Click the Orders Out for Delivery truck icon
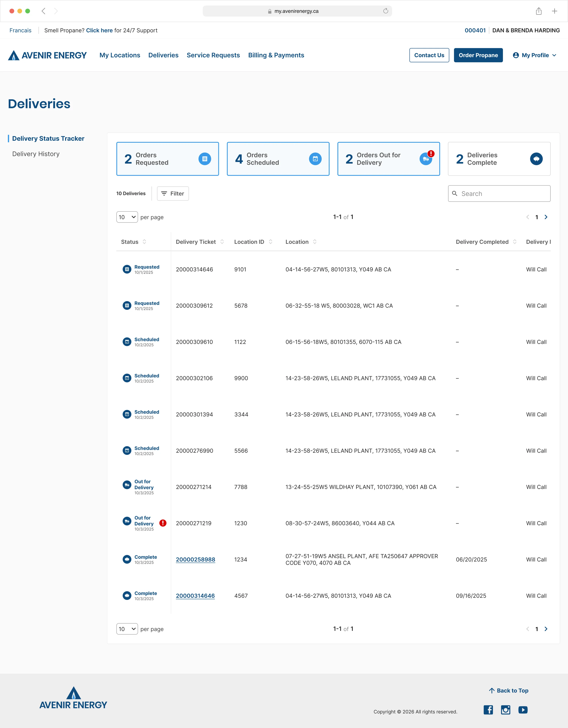This screenshot has height=728, width=568. (x=426, y=159)
